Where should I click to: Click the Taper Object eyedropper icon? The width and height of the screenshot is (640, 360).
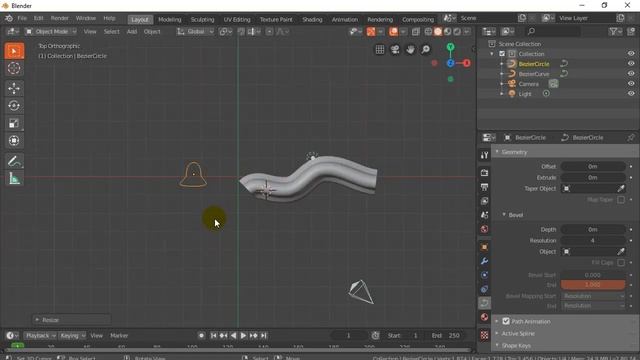click(x=620, y=189)
